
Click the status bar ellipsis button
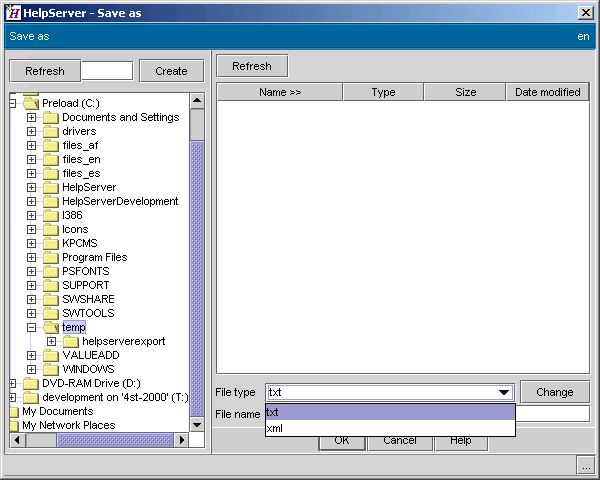[x=585, y=465]
